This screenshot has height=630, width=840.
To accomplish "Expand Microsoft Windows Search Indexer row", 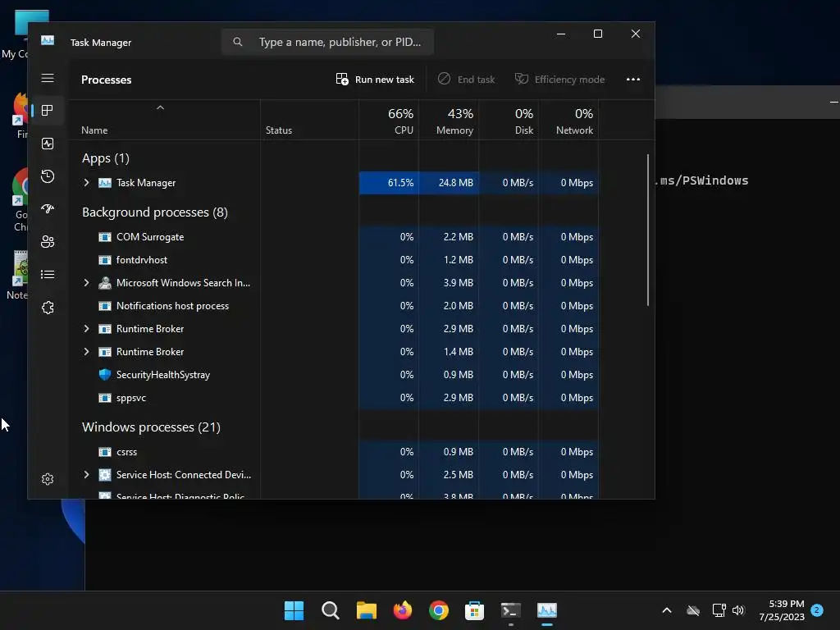I will coord(86,283).
